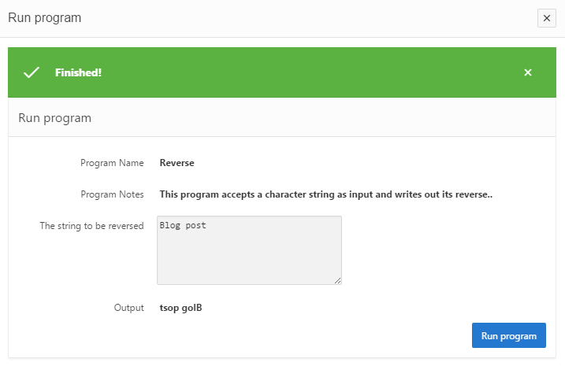Screen dimensions: 565x392
Task: Click the Program Notes label
Action: pos(112,194)
